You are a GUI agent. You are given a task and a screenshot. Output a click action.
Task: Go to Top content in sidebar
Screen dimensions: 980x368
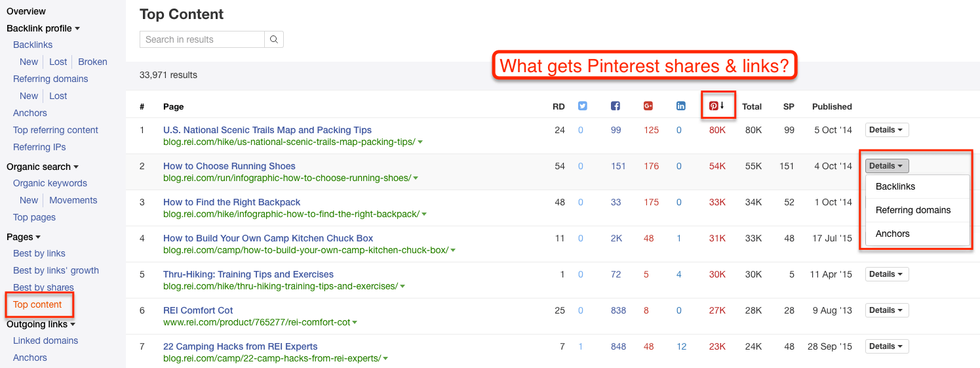pos(37,304)
